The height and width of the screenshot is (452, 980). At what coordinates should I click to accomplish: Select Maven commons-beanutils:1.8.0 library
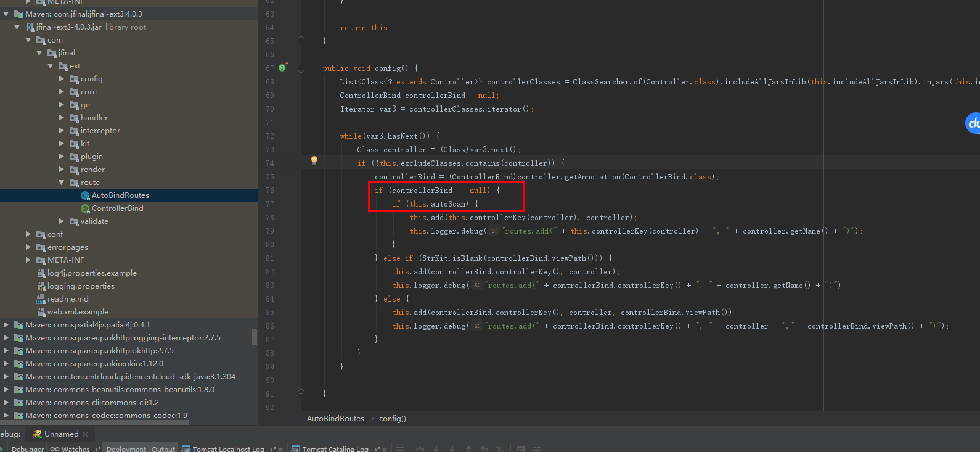point(120,390)
